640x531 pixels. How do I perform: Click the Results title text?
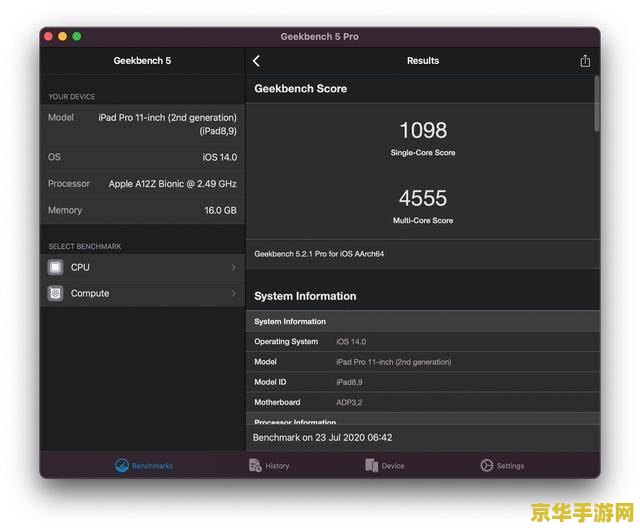[423, 61]
